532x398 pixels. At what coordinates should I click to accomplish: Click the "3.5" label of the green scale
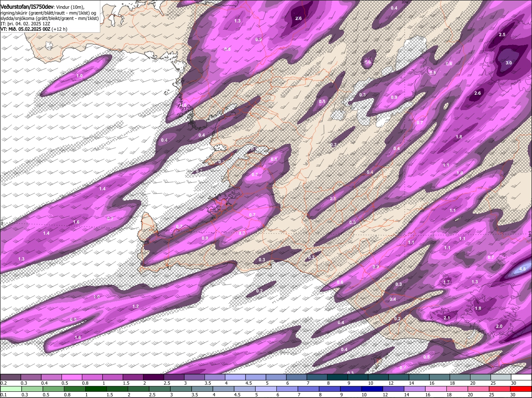[195, 395]
